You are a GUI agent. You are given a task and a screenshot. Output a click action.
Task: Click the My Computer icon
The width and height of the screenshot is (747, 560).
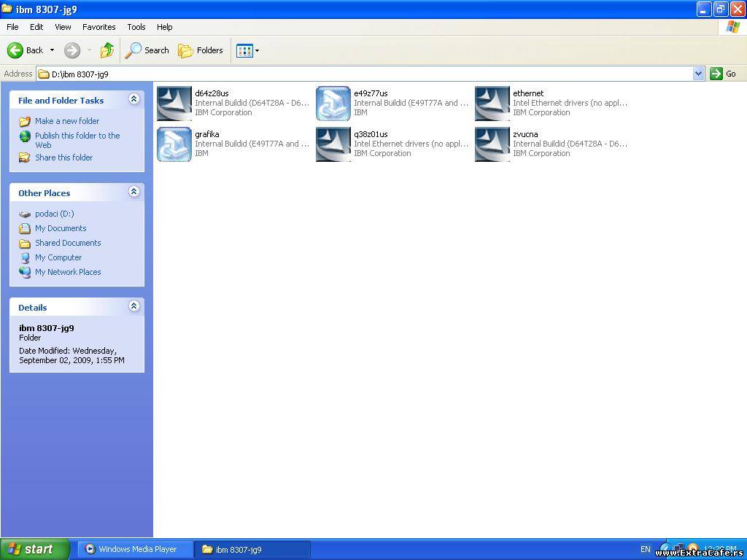point(24,257)
